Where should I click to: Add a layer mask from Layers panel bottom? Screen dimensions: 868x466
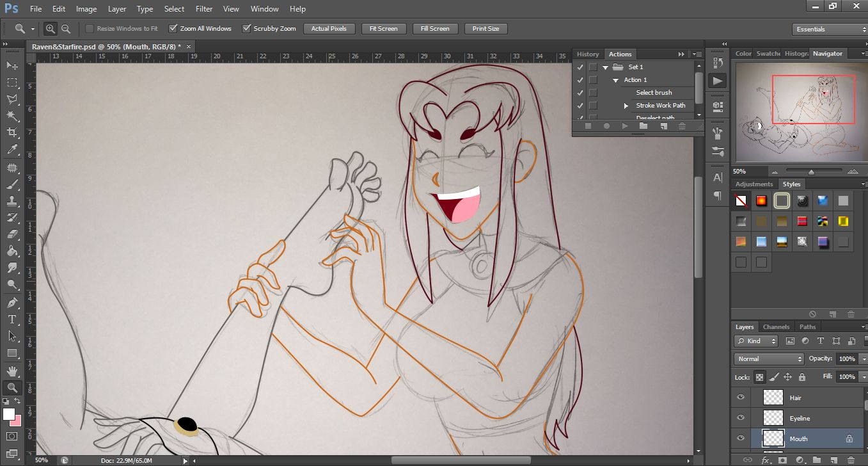pos(782,460)
